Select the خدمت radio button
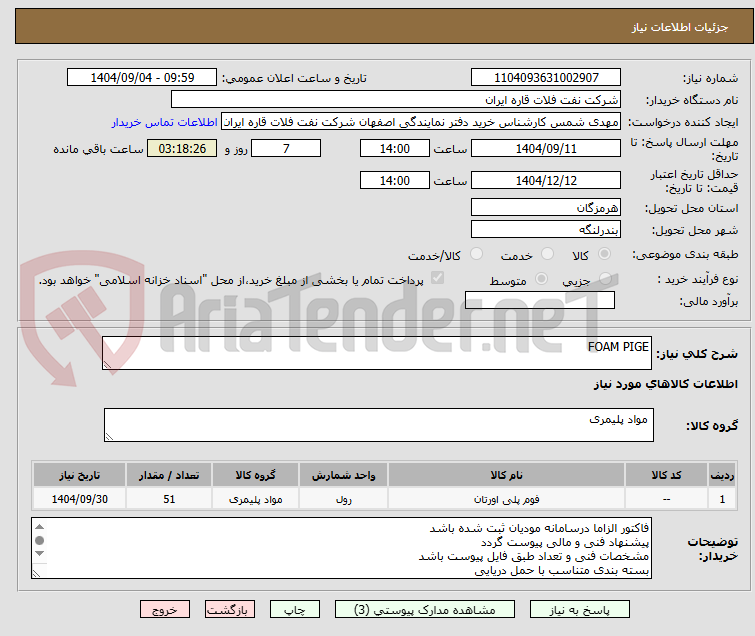 [547, 254]
